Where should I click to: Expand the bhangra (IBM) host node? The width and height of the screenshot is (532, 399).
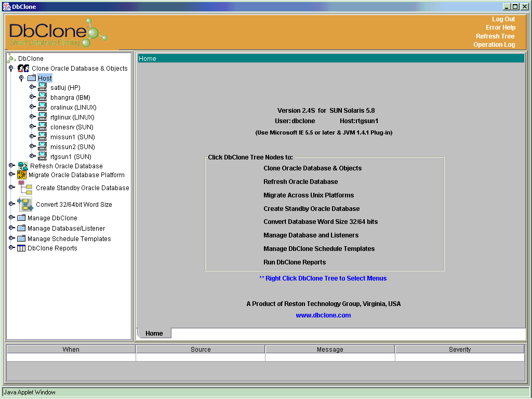pyautogui.click(x=32, y=97)
